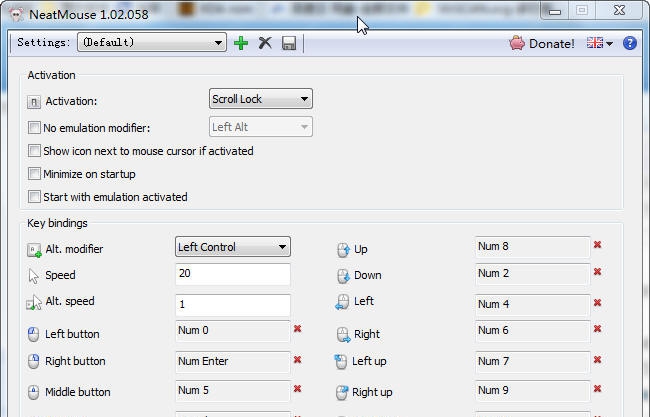Click the Middle button binding field Num 5
This screenshot has height=417, width=650.
233,390
